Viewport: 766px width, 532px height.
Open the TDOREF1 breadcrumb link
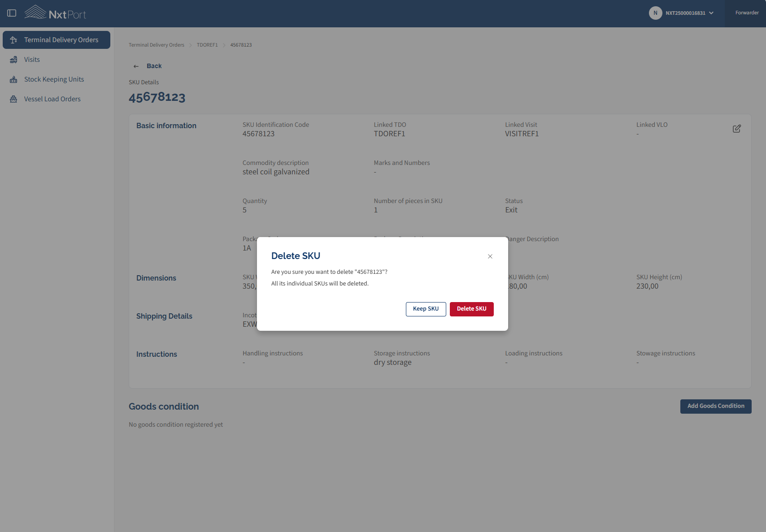207,45
